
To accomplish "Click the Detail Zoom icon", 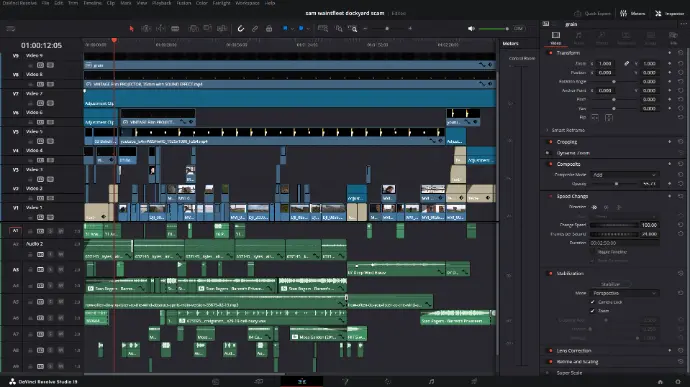I will coord(338,29).
